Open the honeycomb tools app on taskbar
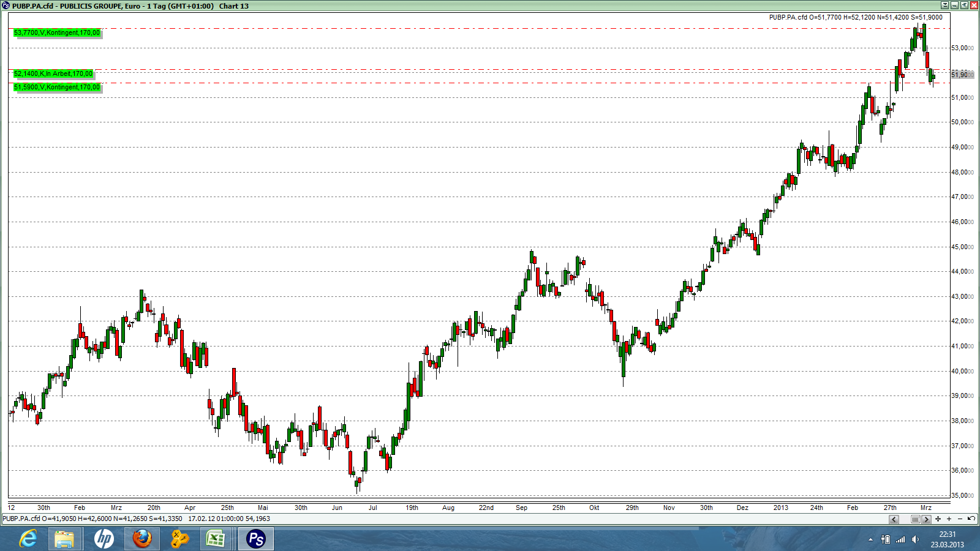The height and width of the screenshot is (551, 980). tap(179, 539)
